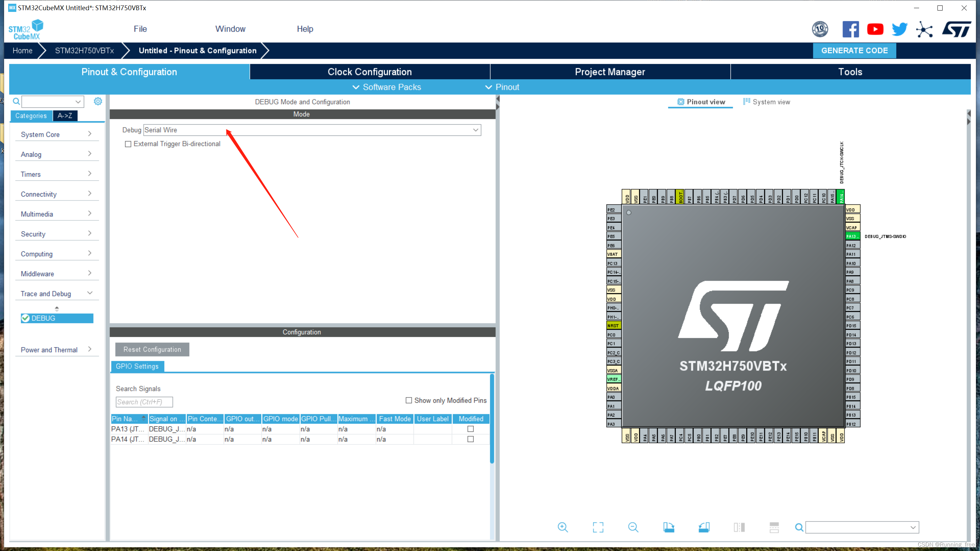Click the STM32H750VBTx breadcrumb link
Image resolution: width=980 pixels, height=551 pixels.
pos(85,50)
